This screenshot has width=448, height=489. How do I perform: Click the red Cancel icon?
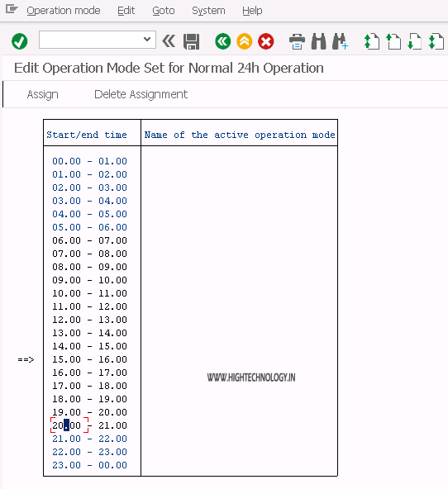click(266, 41)
